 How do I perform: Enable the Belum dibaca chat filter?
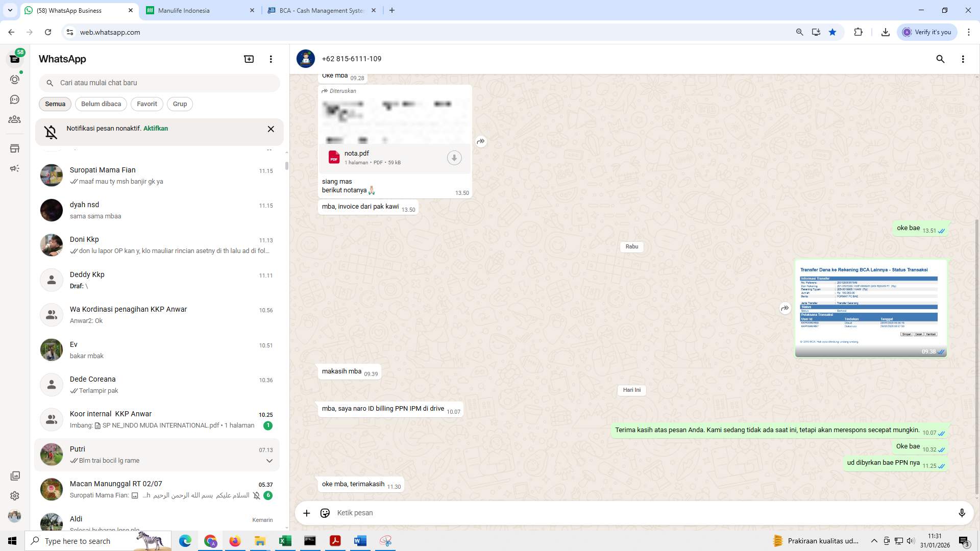tap(101, 104)
